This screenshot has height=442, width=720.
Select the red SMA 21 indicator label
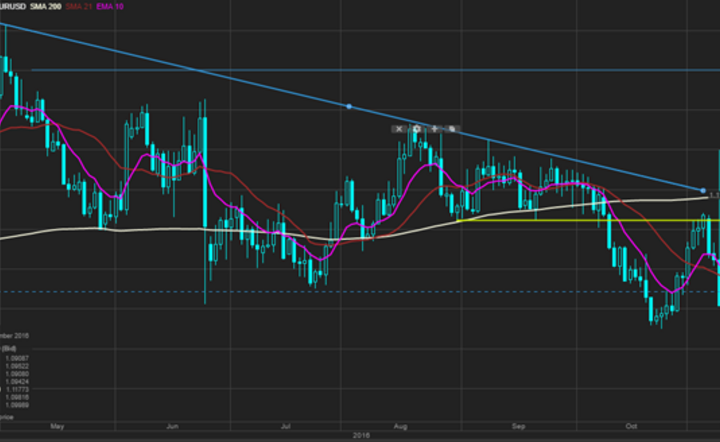(79, 6)
